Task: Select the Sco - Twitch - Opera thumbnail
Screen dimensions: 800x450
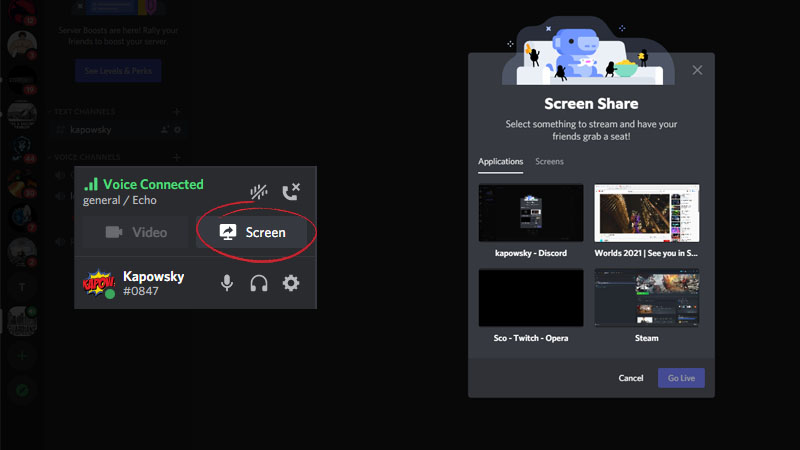Action: pyautogui.click(x=531, y=298)
